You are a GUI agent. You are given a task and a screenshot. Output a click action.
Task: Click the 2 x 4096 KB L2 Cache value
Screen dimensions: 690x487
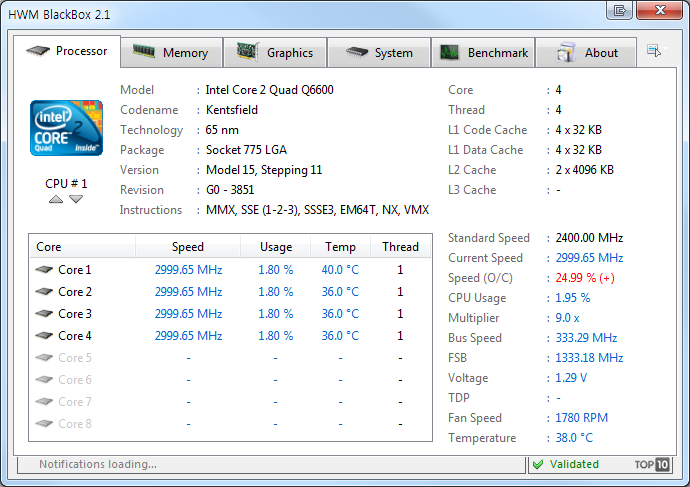pyautogui.click(x=584, y=170)
